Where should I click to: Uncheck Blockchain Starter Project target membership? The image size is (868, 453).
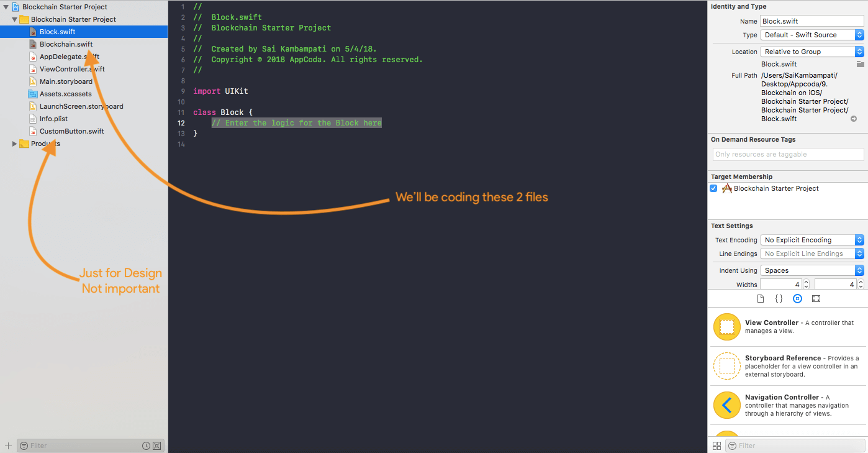pos(714,188)
